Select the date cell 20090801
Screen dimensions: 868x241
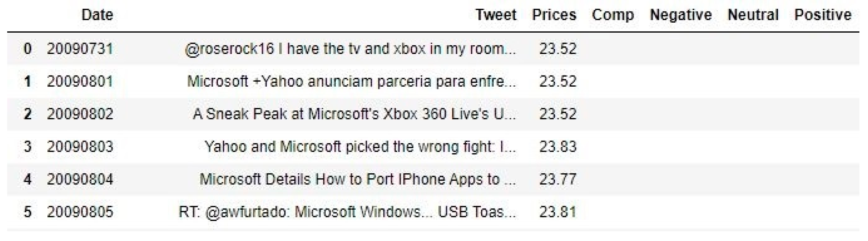point(80,81)
